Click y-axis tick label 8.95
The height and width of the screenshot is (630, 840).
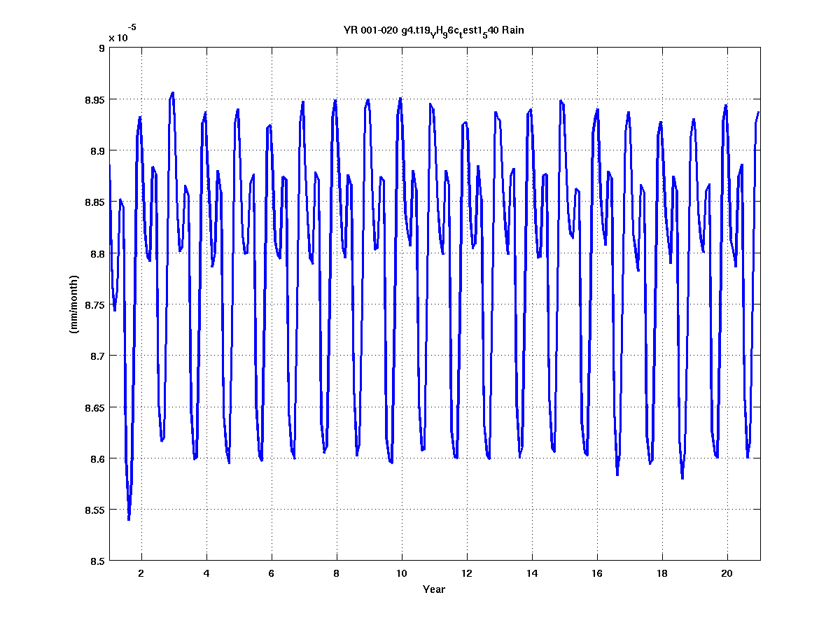pos(94,99)
